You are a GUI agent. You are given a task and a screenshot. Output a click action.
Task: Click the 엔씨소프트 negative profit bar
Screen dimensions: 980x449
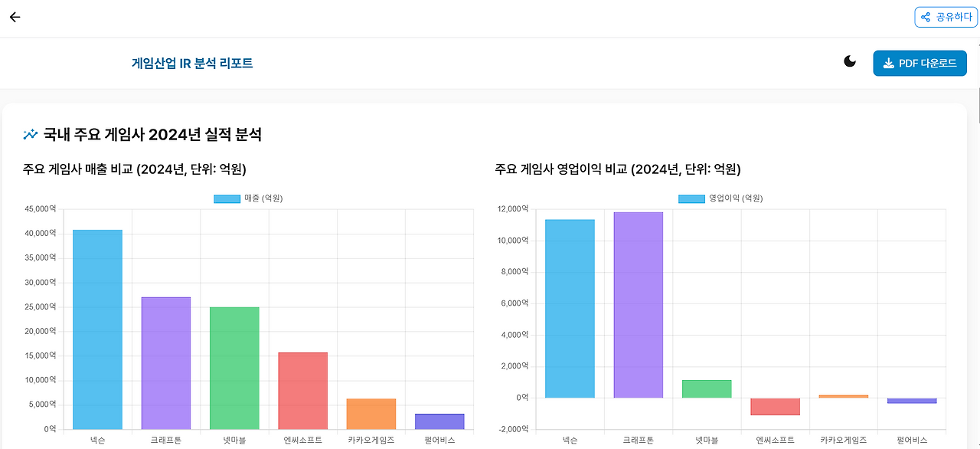pyautogui.click(x=776, y=406)
